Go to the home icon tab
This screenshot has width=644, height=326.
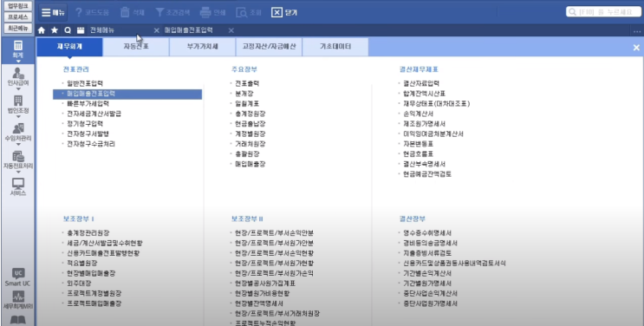(41, 30)
